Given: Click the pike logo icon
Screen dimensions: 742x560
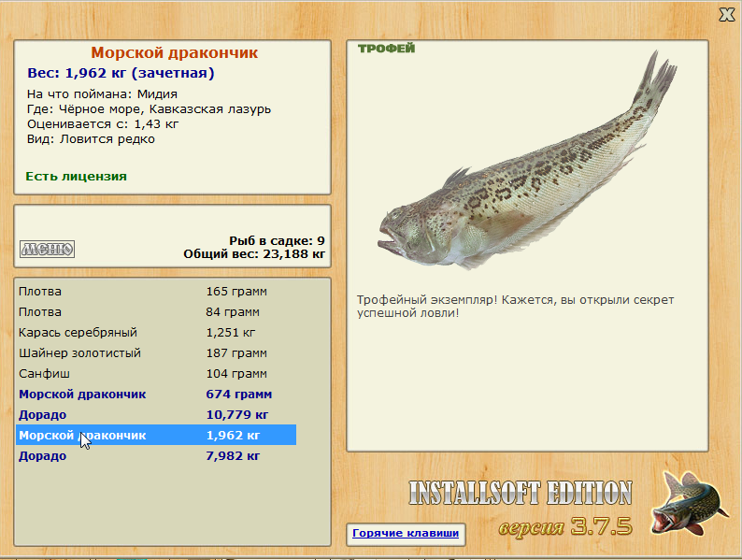Looking at the screenshot, I should pos(690,503).
